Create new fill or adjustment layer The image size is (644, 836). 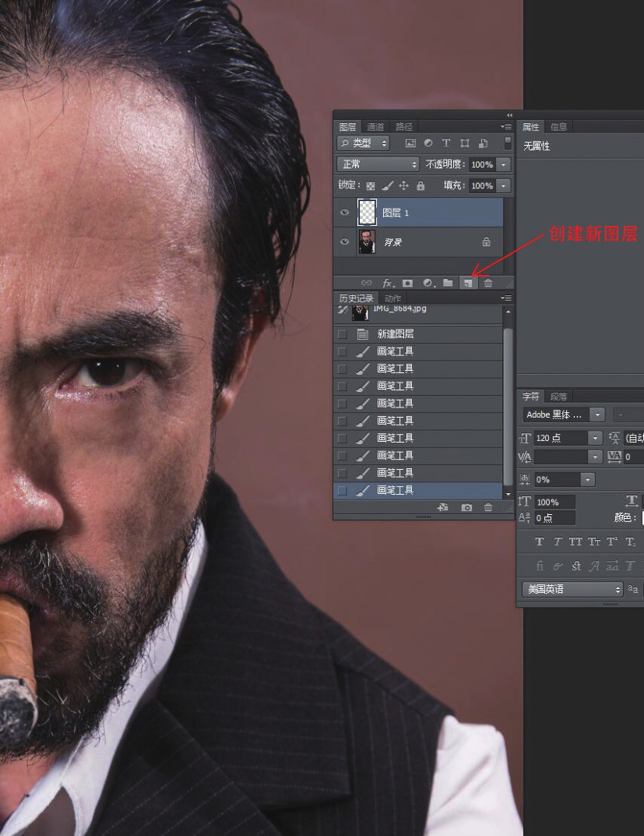[x=429, y=283]
